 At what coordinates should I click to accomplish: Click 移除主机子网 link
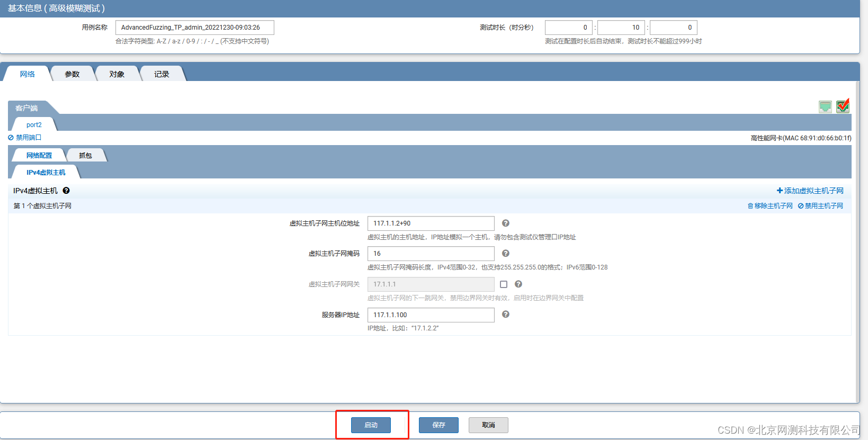coord(770,206)
